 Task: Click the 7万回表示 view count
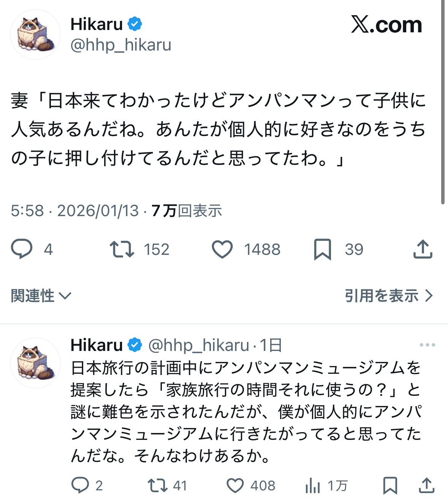click(x=187, y=211)
